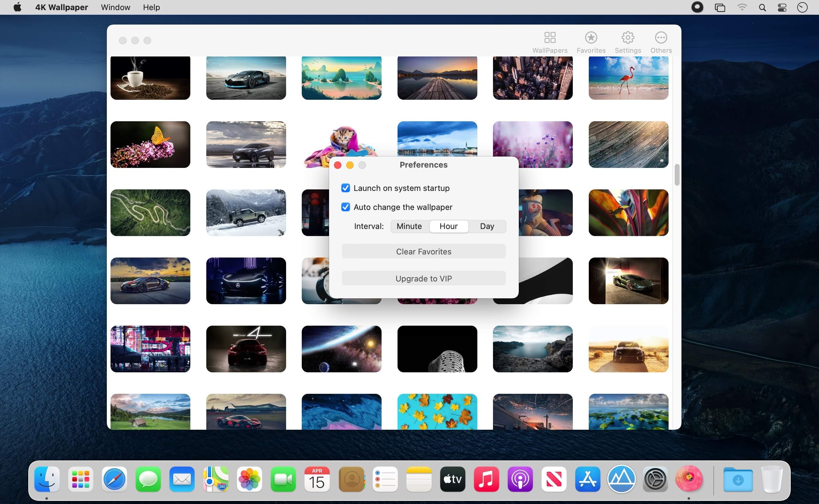
Task: Uncheck Launch on system startup
Action: click(346, 188)
